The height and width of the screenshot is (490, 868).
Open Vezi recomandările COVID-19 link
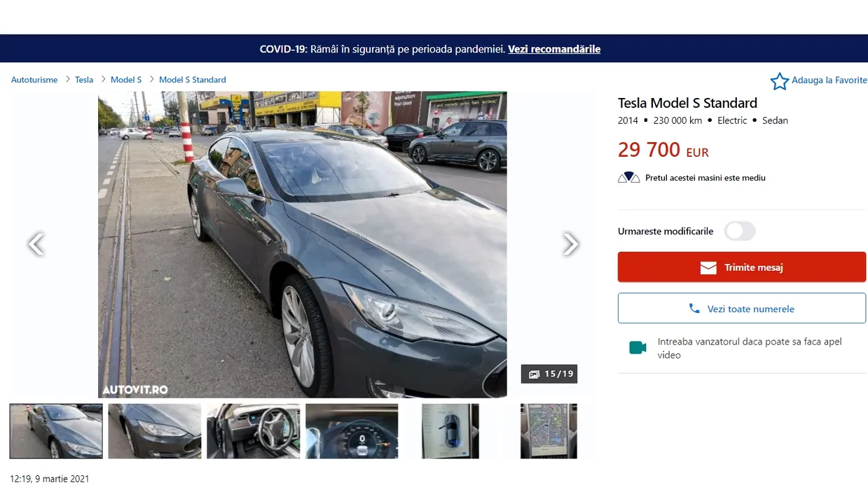point(554,49)
